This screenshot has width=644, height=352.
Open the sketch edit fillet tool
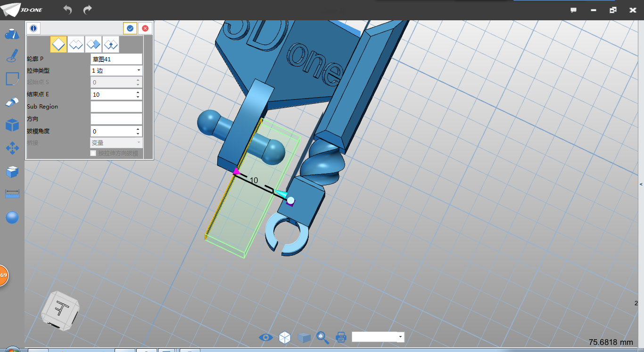(12, 79)
